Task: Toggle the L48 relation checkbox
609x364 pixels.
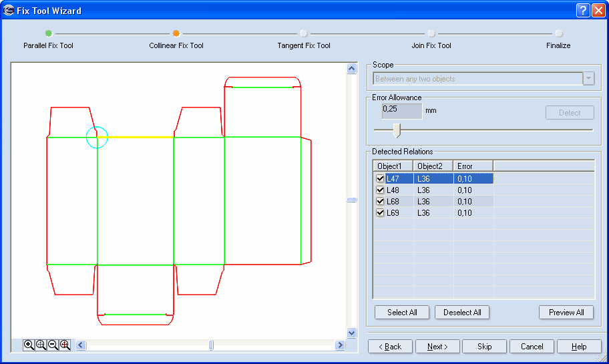Action: (380, 190)
